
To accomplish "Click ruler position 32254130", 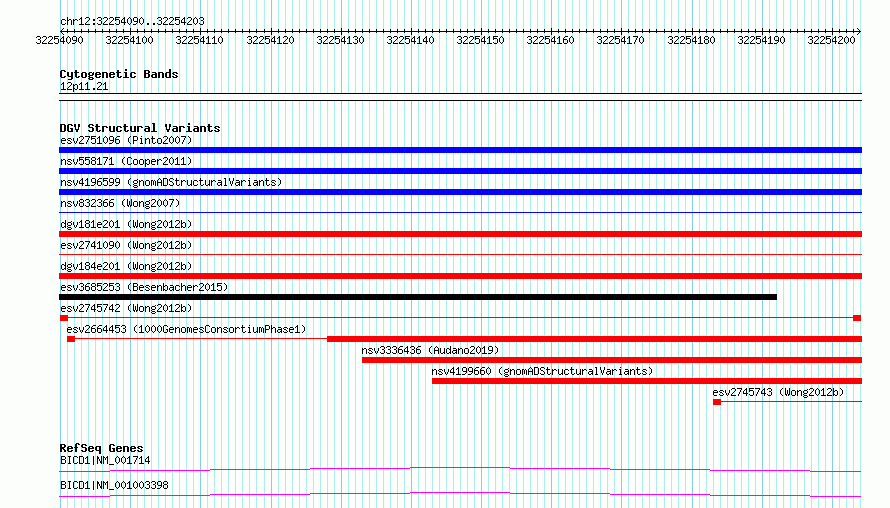I will [340, 40].
